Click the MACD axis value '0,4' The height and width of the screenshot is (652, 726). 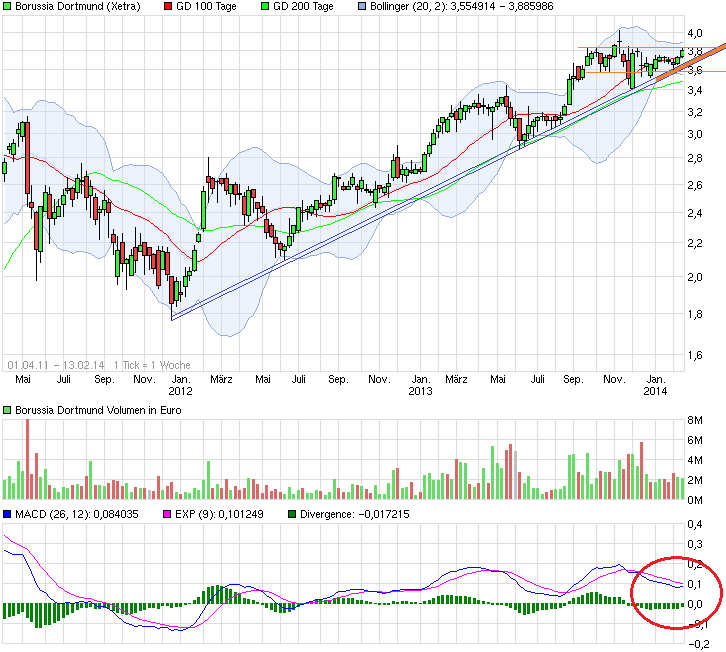tap(695, 524)
